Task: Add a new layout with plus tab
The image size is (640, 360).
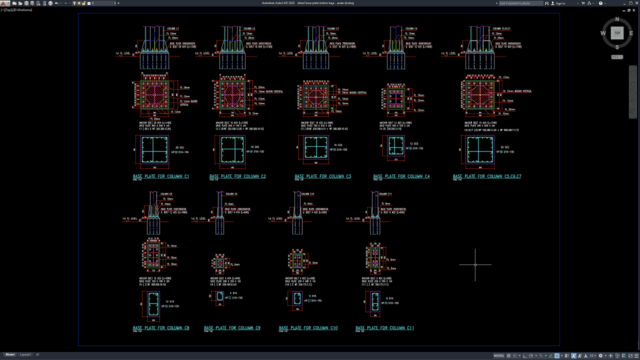Action: tap(38, 355)
